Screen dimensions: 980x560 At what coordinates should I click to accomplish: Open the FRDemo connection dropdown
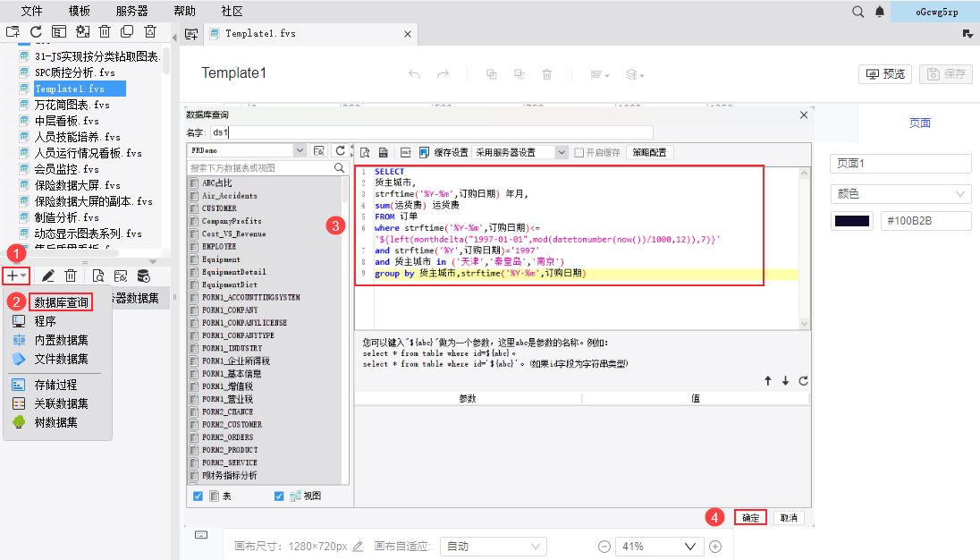(x=300, y=150)
